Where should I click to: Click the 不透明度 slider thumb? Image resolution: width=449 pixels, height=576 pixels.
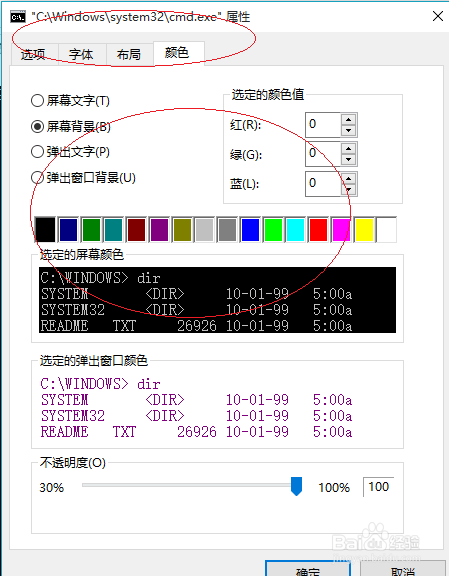click(x=296, y=486)
